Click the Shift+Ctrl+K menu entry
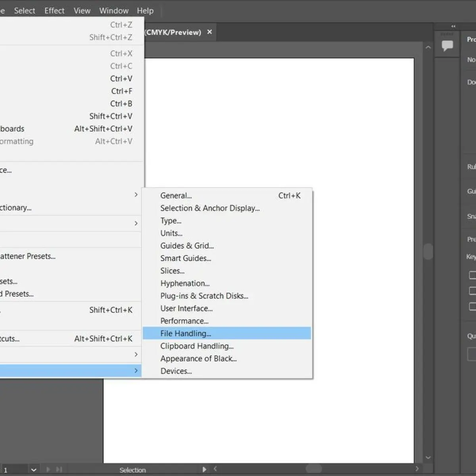476x476 pixels. [x=71, y=310]
